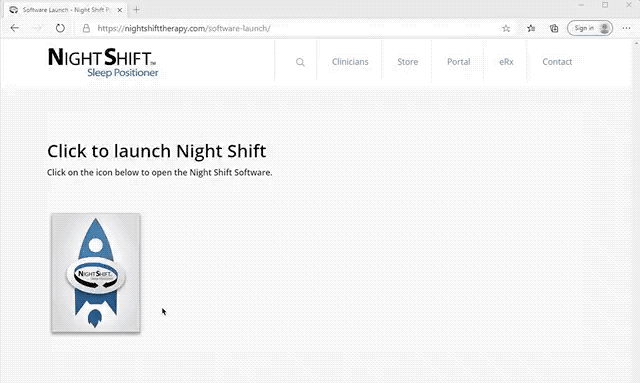Click the browser back arrow
Screen dimensions: 640x383
15,28
